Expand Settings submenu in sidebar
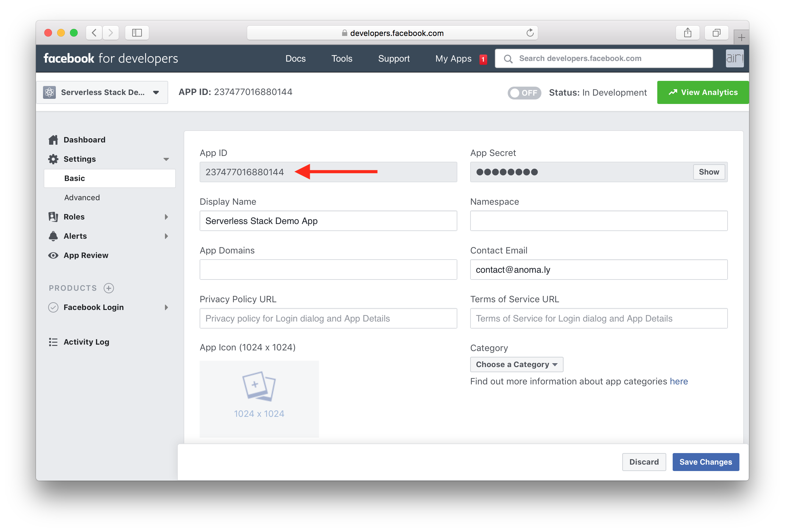 [166, 159]
